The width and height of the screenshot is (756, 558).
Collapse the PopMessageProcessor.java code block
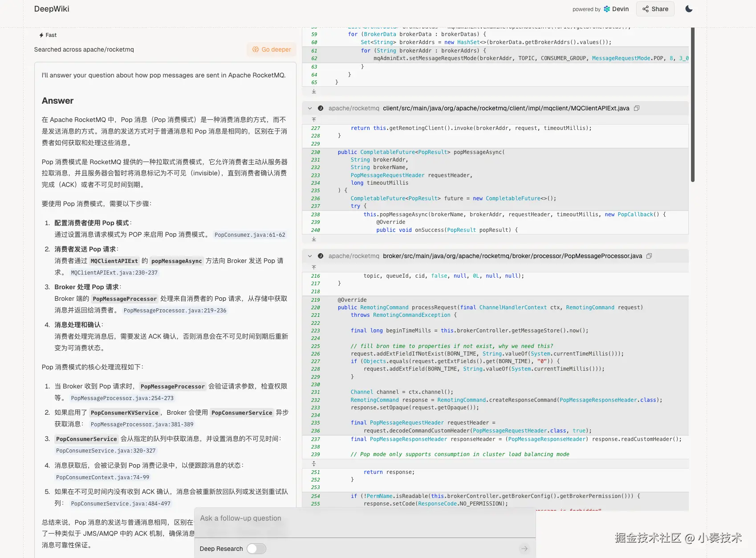pos(310,256)
